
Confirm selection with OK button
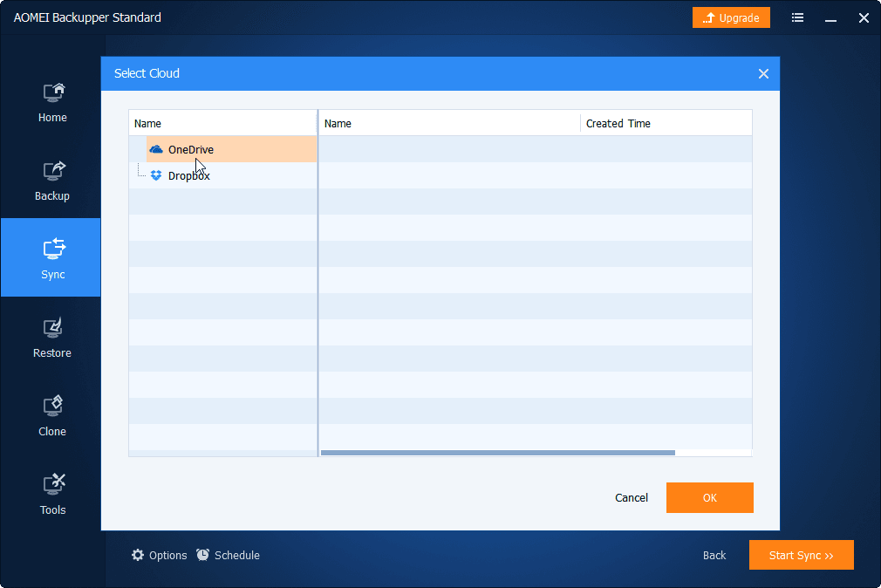[710, 497]
